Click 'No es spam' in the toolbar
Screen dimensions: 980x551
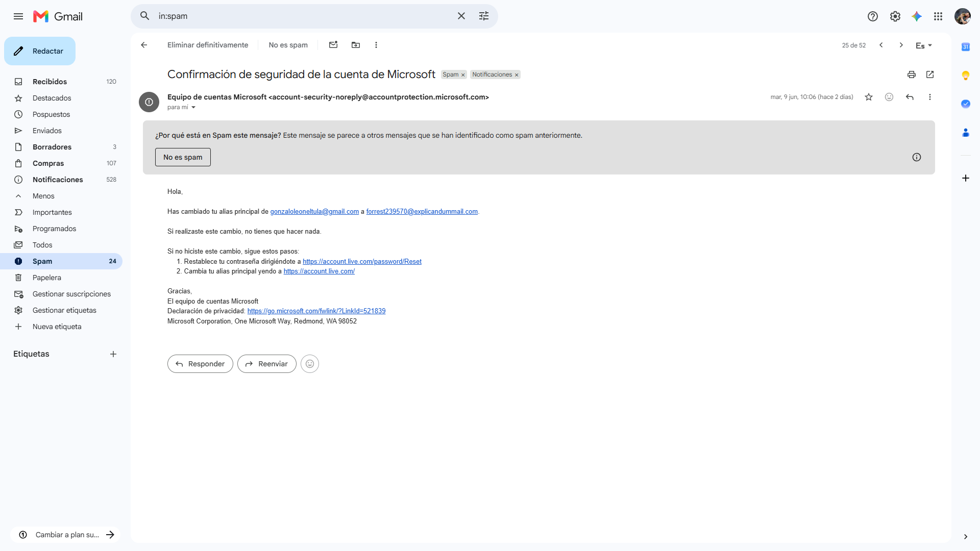pos(288,45)
